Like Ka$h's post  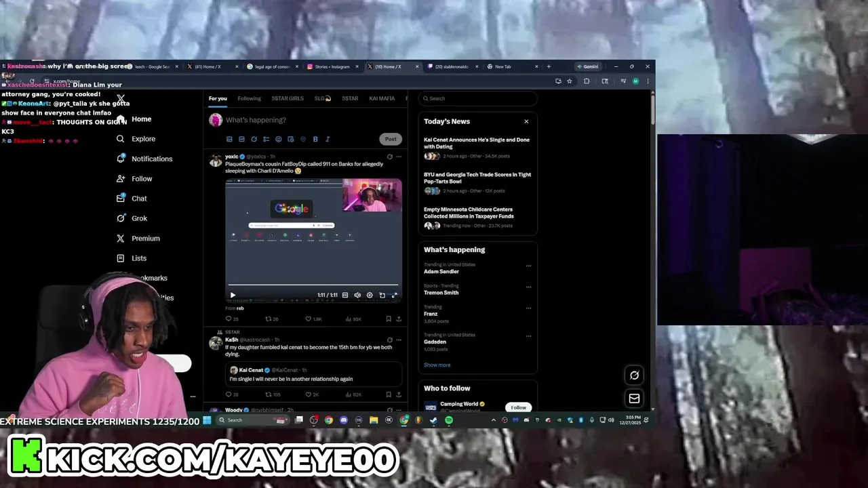coord(309,394)
